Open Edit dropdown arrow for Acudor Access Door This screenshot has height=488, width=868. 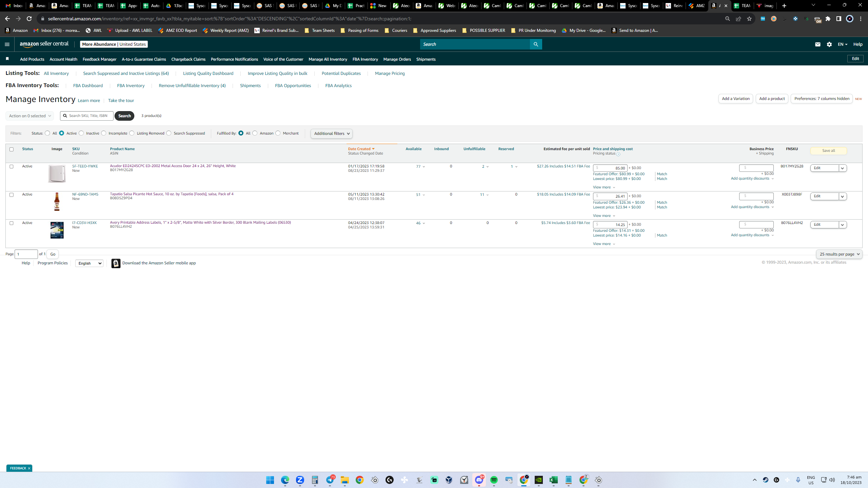pos(843,168)
